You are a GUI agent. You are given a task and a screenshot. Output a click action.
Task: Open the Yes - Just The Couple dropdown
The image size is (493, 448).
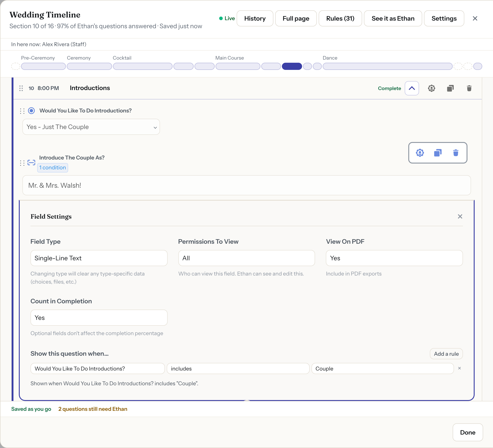pos(91,127)
